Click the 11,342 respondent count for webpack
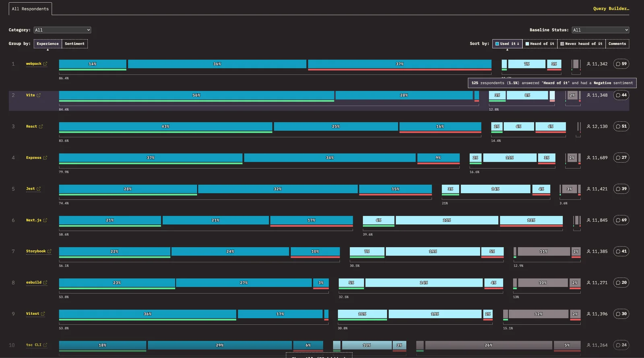Image resolution: width=644 pixels, height=358 pixels. [597, 64]
